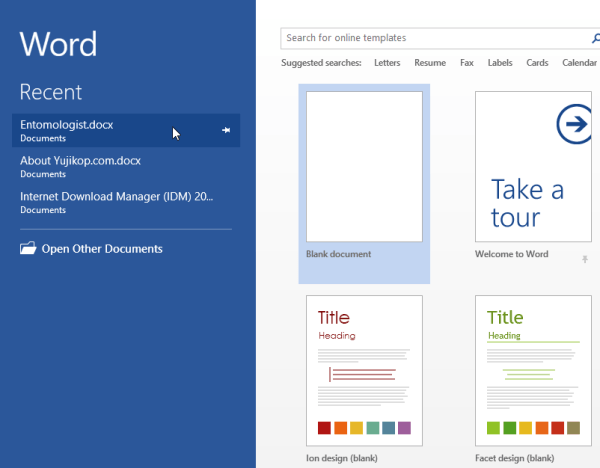Open the recent file Entomologist.docx
This screenshot has height=468, width=600.
pos(126,130)
